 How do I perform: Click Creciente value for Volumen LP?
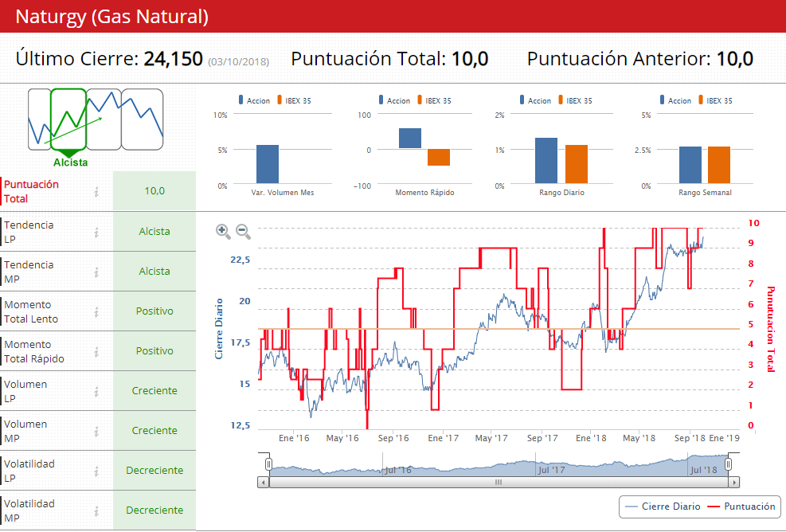click(154, 391)
